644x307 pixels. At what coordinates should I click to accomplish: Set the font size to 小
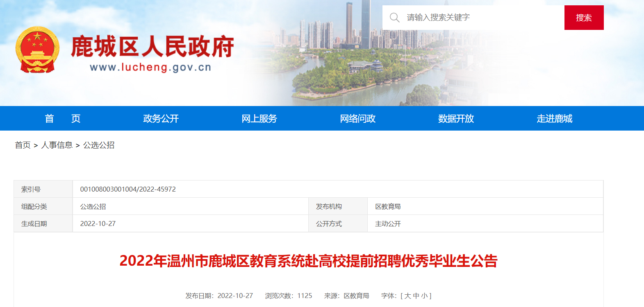point(424,296)
